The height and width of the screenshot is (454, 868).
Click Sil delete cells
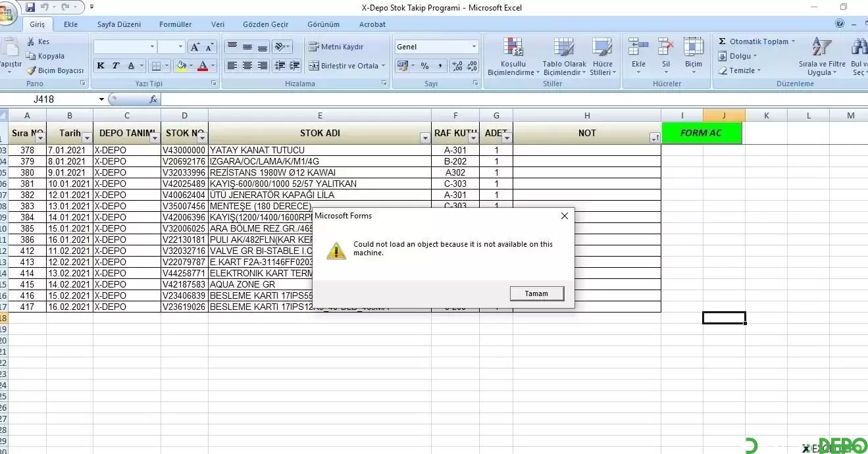pyautogui.click(x=666, y=56)
